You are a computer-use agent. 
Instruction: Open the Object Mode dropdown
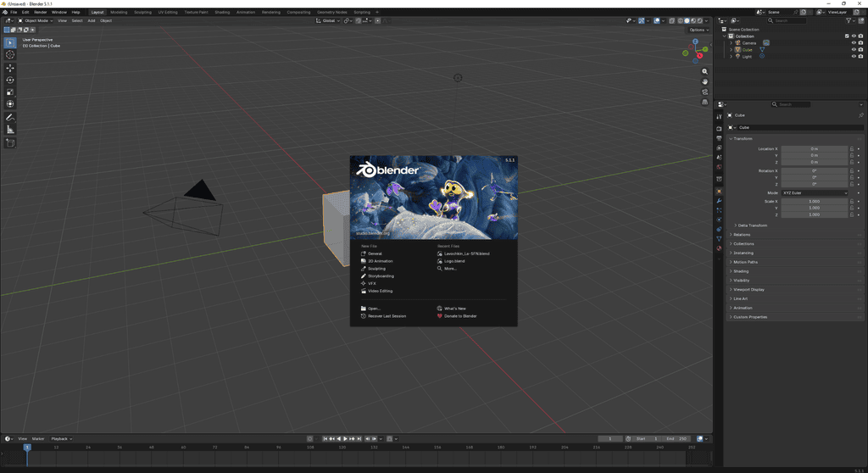tap(36, 20)
